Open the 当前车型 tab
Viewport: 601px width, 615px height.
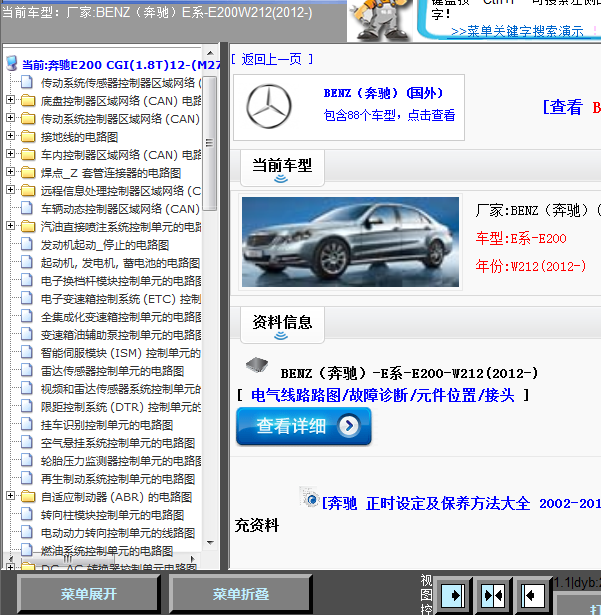pos(282,167)
